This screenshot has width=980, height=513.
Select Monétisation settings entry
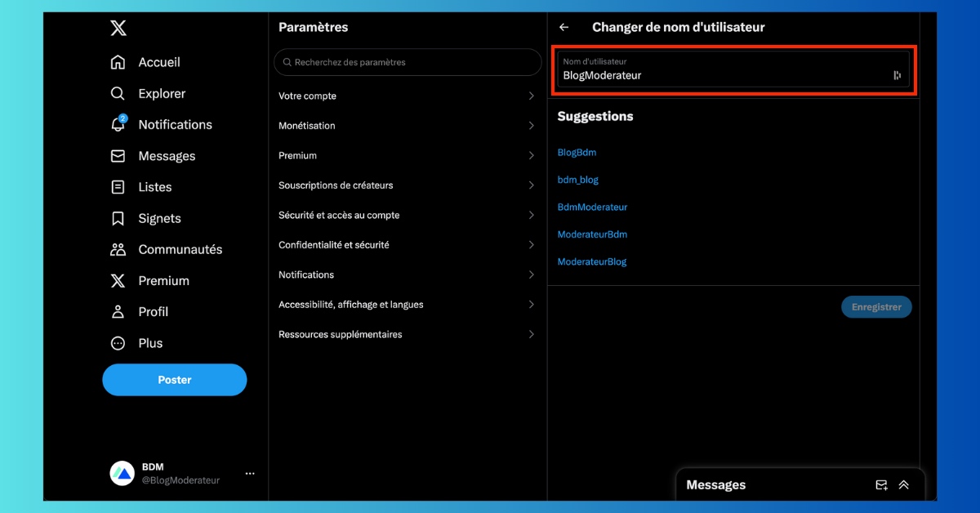pyautogui.click(x=408, y=126)
